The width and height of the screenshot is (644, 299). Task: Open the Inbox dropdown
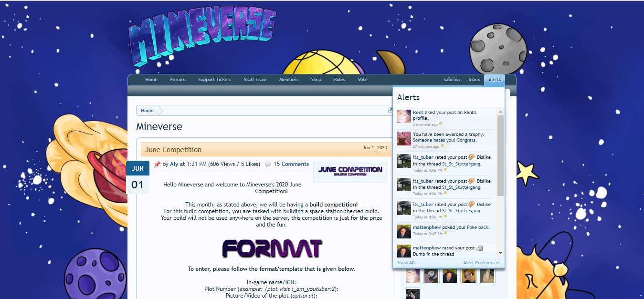tap(474, 80)
